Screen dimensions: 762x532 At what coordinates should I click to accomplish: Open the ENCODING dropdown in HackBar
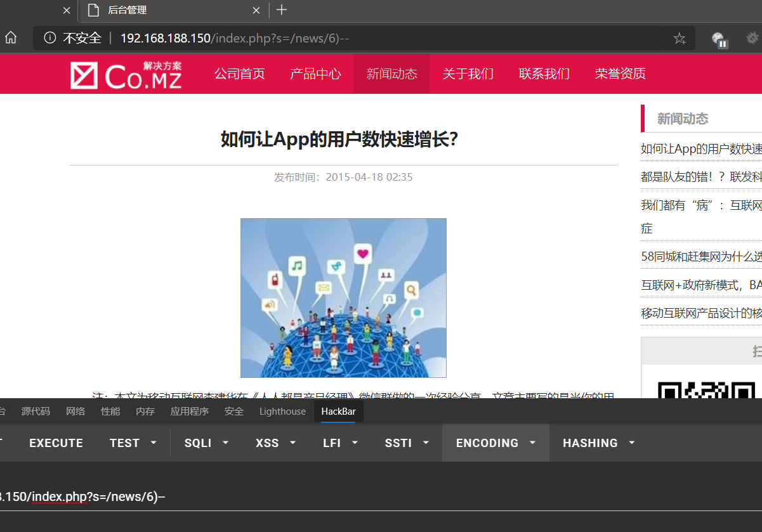click(x=496, y=443)
